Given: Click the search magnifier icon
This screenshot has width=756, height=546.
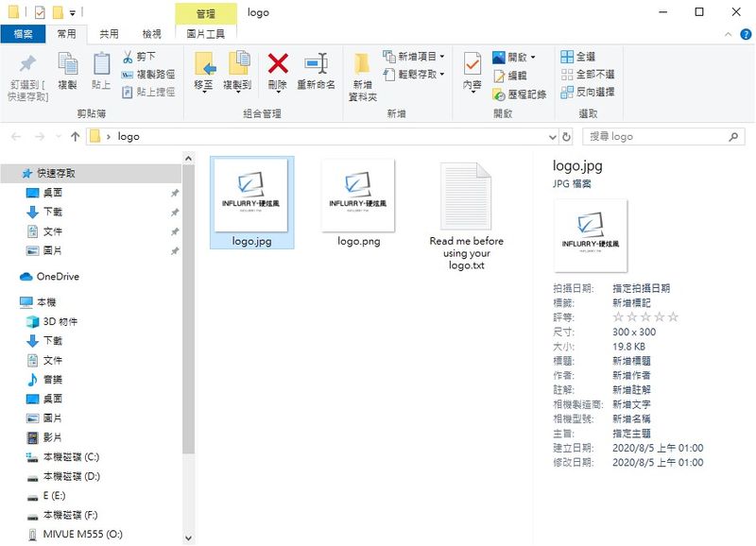Looking at the screenshot, I should pyautogui.click(x=733, y=137).
